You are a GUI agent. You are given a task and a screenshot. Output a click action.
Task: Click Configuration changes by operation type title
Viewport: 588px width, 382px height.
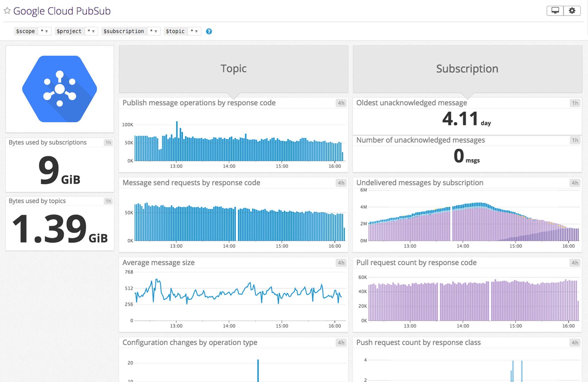pos(190,342)
